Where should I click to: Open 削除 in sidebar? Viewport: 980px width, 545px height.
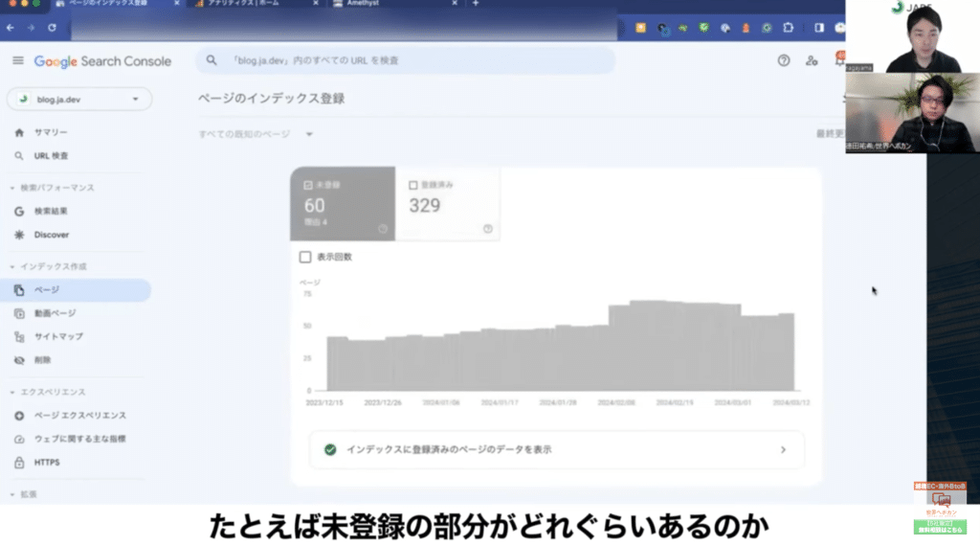click(x=42, y=360)
